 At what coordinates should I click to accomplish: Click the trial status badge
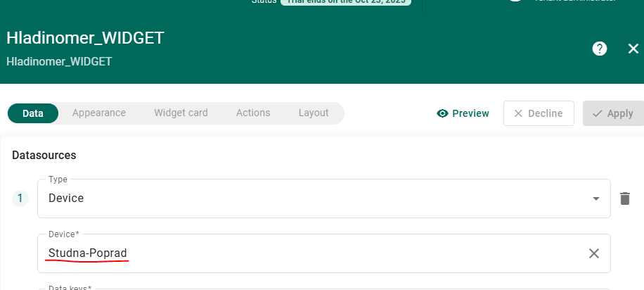tap(346, 2)
